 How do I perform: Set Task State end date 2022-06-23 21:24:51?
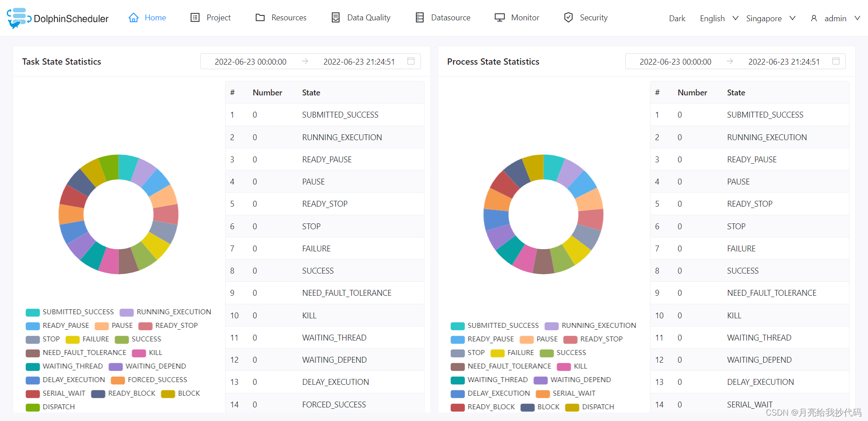tap(359, 61)
